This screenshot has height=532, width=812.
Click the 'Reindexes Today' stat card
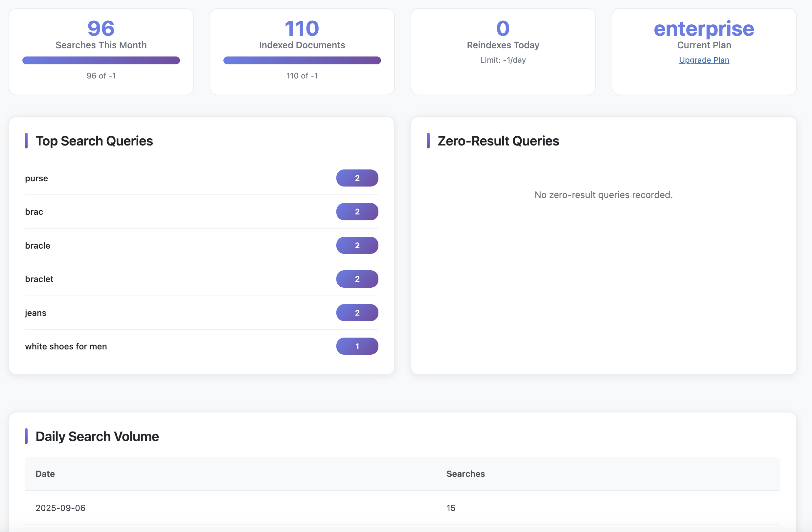(503, 51)
